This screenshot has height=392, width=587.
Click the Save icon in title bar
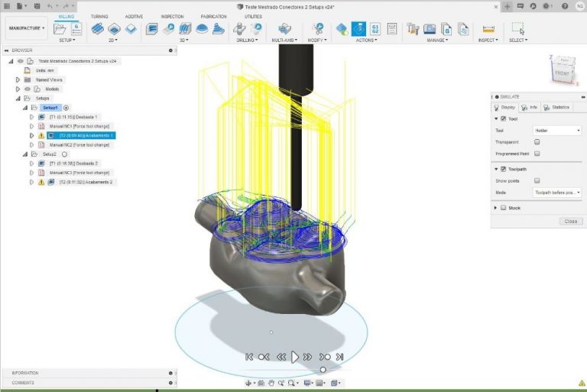tap(35, 6)
